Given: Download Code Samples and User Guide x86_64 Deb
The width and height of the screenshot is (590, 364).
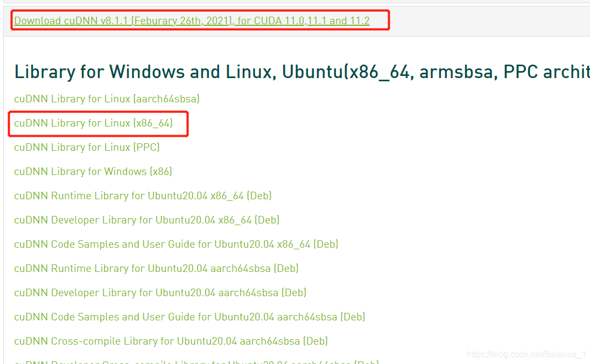Looking at the screenshot, I should coord(176,244).
